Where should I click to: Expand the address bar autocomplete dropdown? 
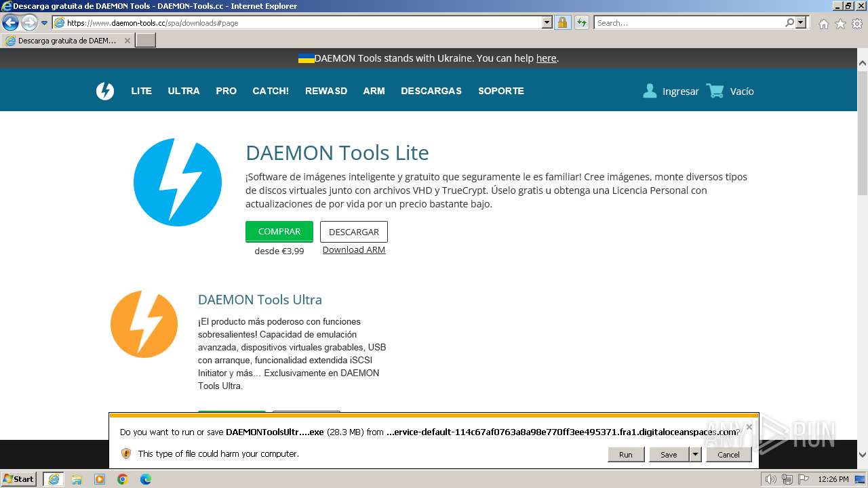tap(547, 22)
